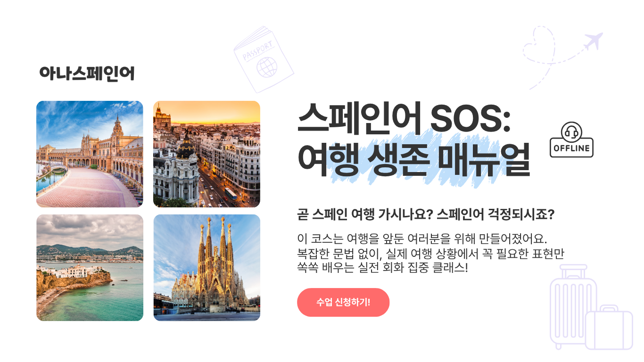The image size is (644, 362).
Task: Click the small briefcase illustration
Action: 609,328
